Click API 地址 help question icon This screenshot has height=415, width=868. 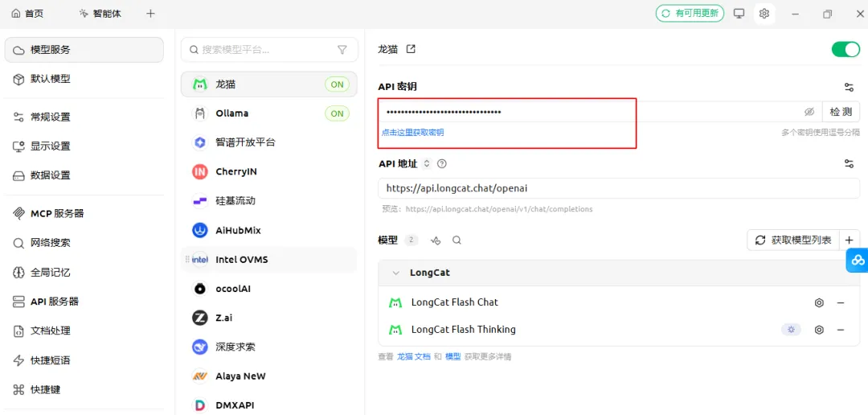tap(442, 163)
